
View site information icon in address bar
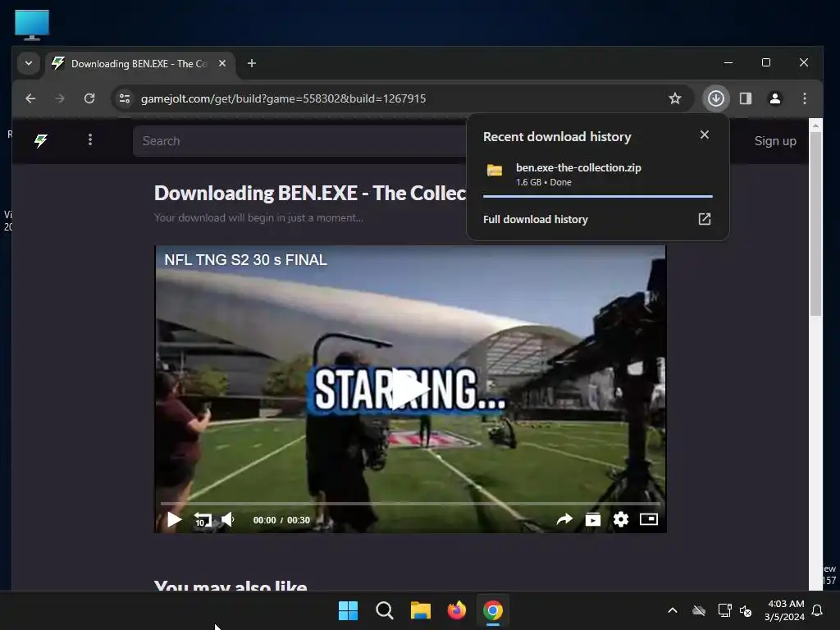pyautogui.click(x=125, y=98)
